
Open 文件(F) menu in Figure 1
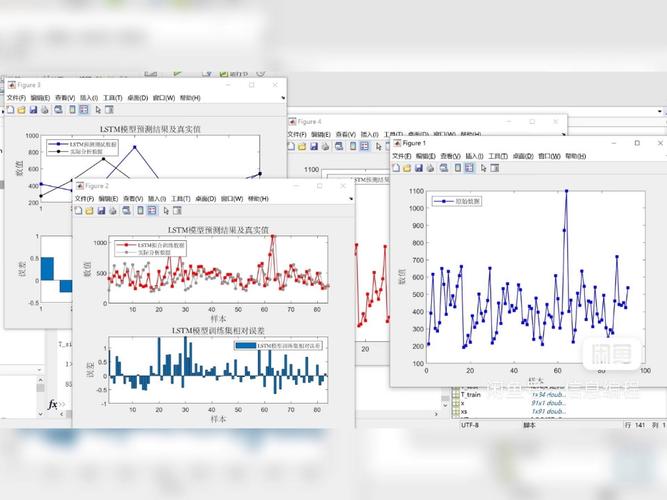(x=401, y=156)
